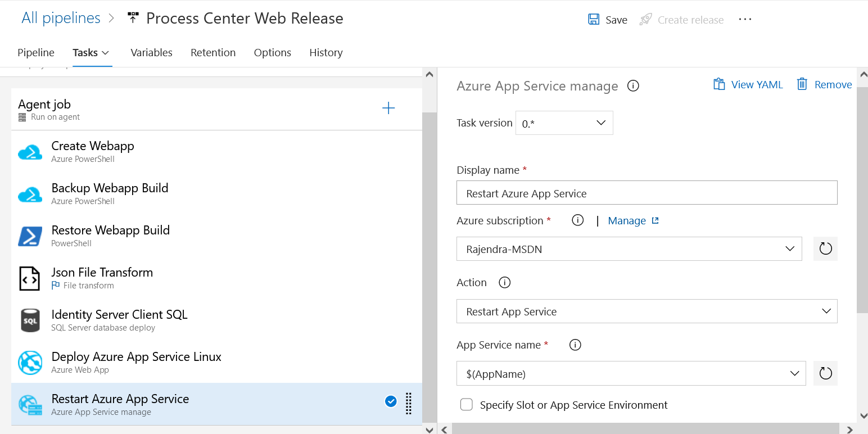Open the Task version dropdown
868x434 pixels.
coord(564,123)
